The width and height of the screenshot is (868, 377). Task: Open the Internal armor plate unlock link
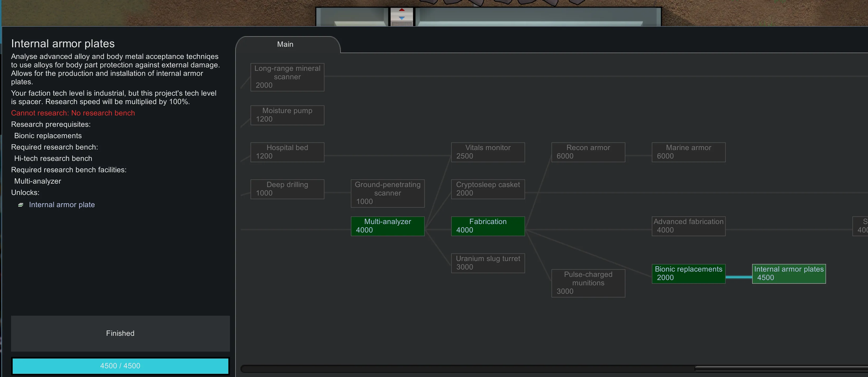coord(62,205)
